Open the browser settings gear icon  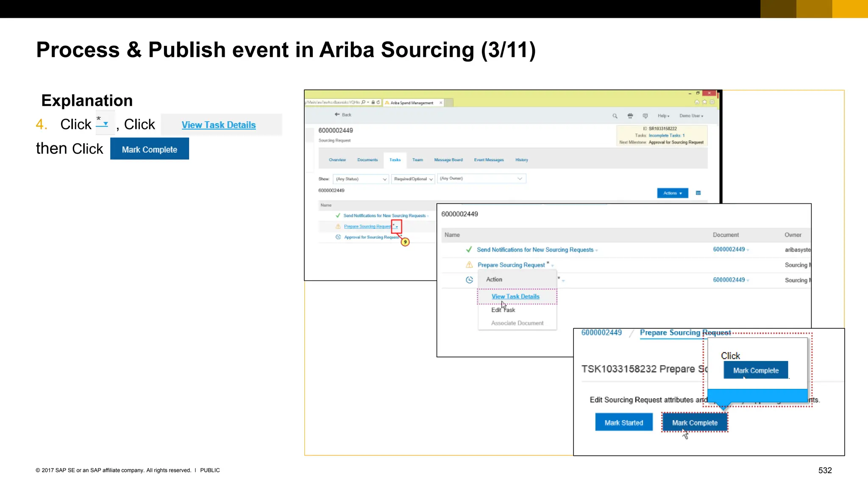pyautogui.click(x=712, y=102)
